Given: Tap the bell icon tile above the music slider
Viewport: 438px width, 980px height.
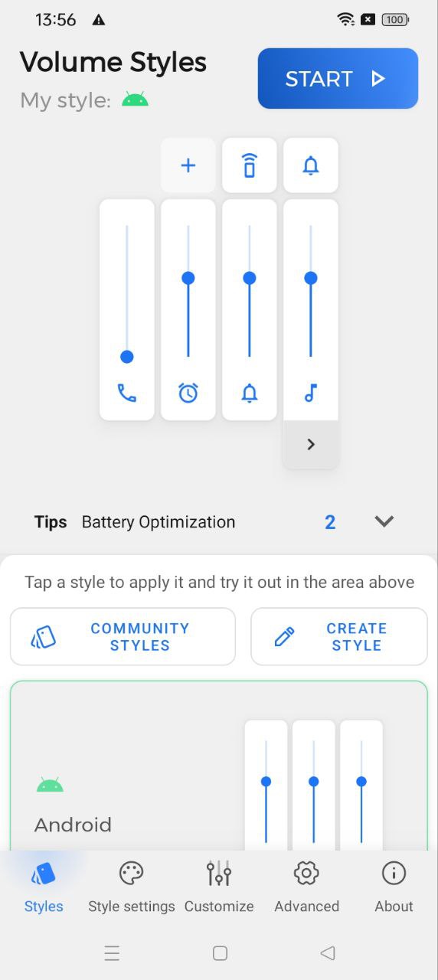Looking at the screenshot, I should tap(311, 165).
